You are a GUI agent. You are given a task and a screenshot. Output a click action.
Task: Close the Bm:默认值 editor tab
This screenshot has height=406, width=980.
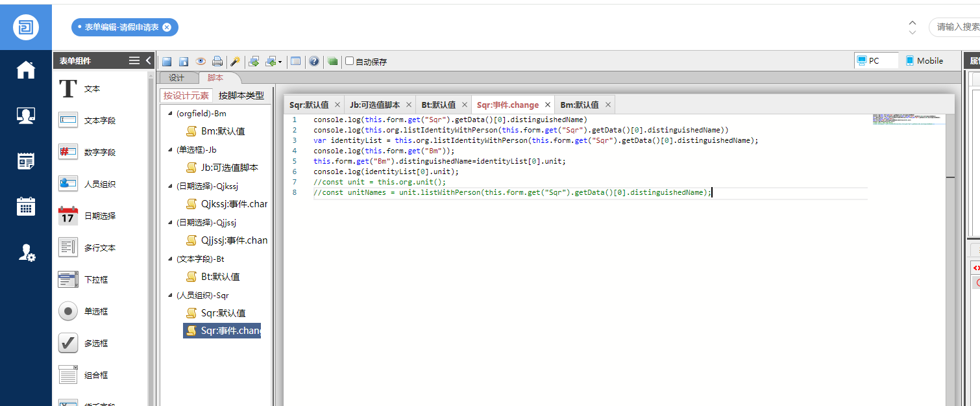(x=607, y=105)
